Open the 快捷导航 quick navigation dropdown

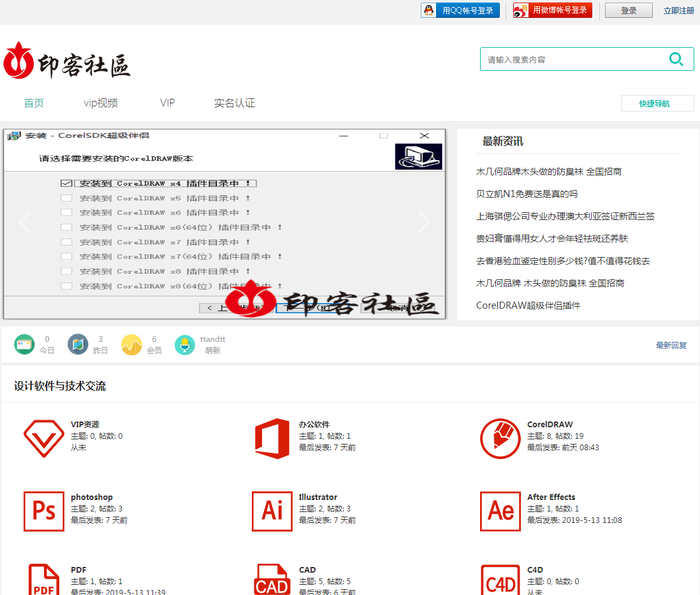point(657,103)
